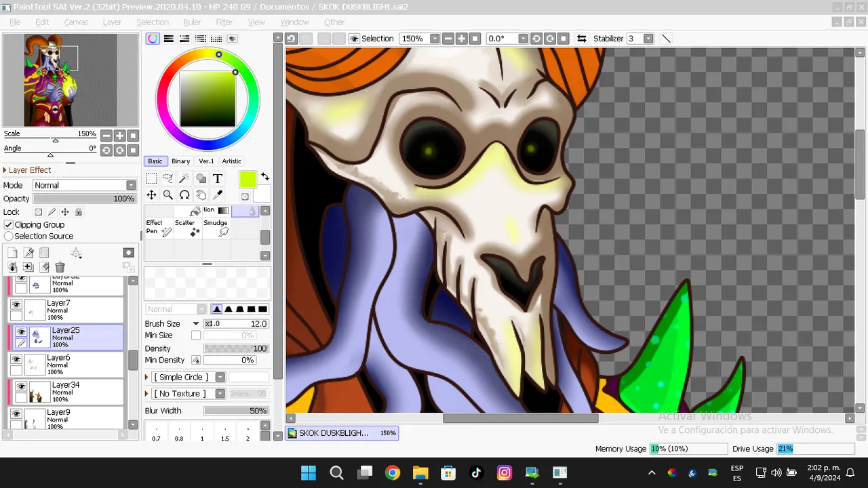Choose the Gradation tool
This screenshot has width=868, height=488.
(x=216, y=211)
